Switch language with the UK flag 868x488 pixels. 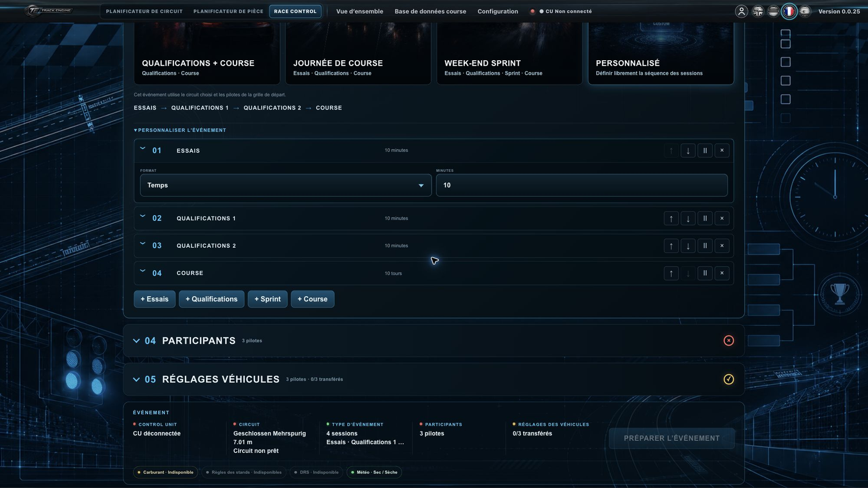[x=757, y=11]
